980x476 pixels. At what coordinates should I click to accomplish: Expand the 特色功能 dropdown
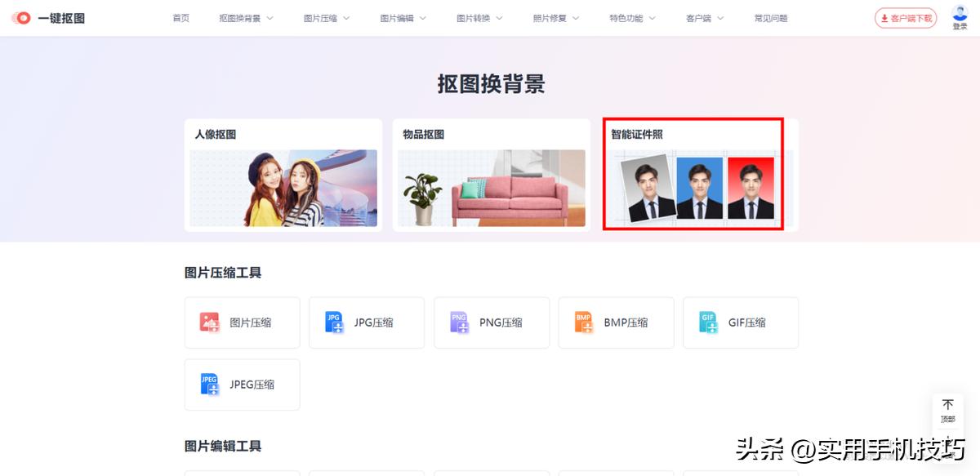click(x=625, y=16)
